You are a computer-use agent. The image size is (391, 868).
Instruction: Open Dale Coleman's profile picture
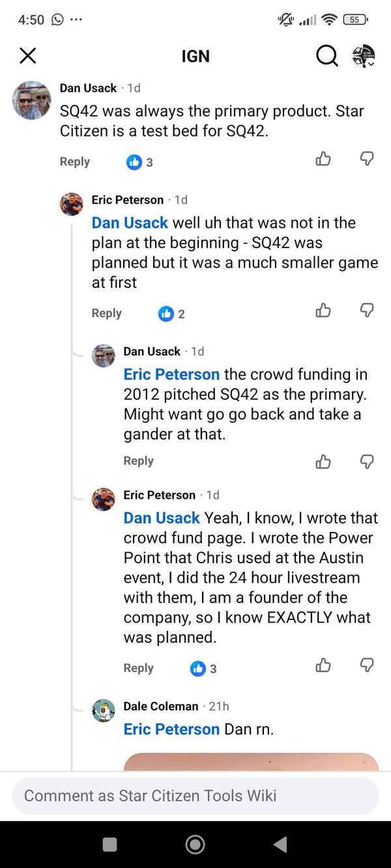pos(104,710)
